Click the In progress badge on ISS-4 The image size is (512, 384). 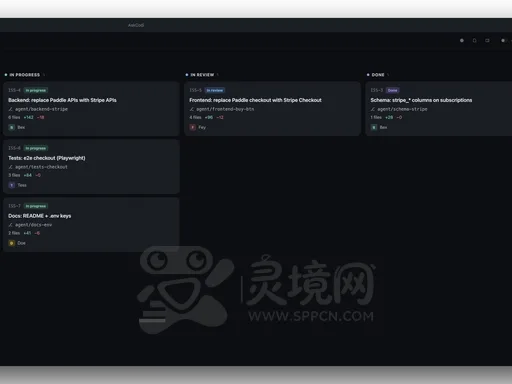click(36, 90)
